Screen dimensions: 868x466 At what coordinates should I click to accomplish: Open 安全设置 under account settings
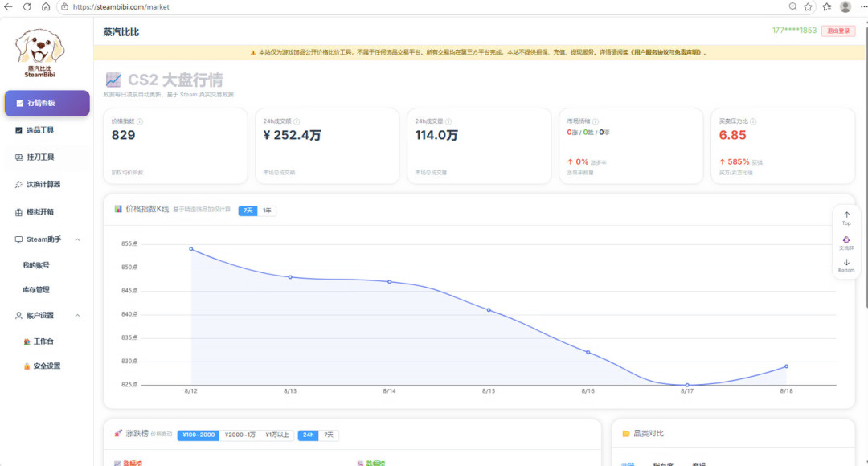(42, 366)
